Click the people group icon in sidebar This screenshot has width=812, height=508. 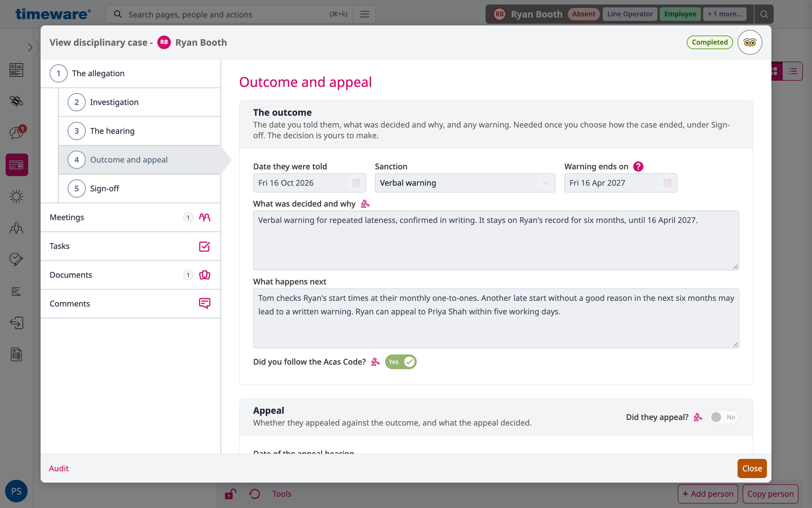17,228
